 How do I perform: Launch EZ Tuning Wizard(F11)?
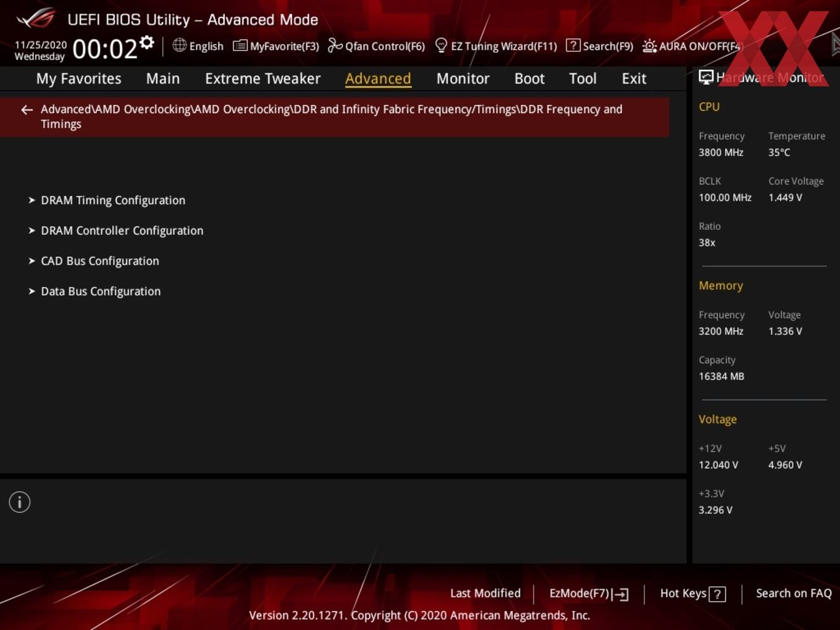(x=496, y=46)
